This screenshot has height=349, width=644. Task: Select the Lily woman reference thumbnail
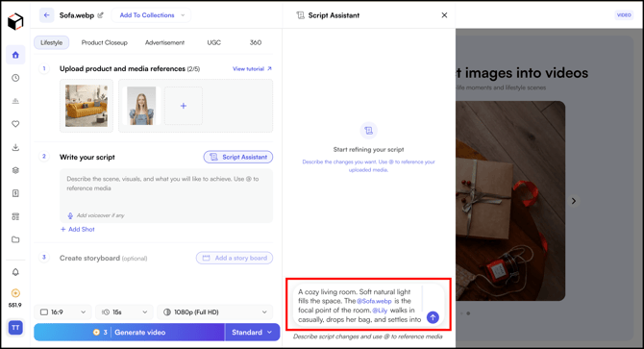pos(141,106)
